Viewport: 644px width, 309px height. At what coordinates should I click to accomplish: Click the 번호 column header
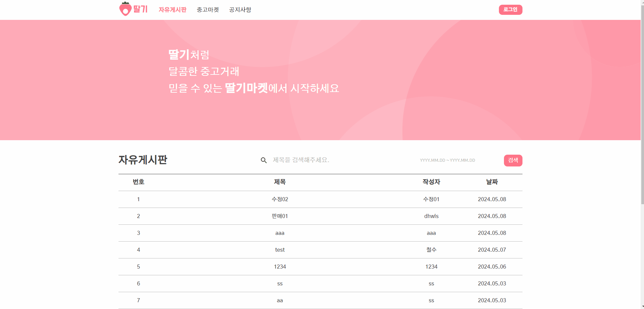click(138, 182)
